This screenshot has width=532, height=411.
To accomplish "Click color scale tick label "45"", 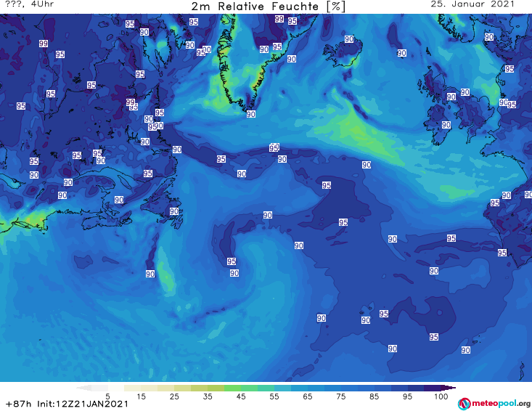I will (241, 396).
